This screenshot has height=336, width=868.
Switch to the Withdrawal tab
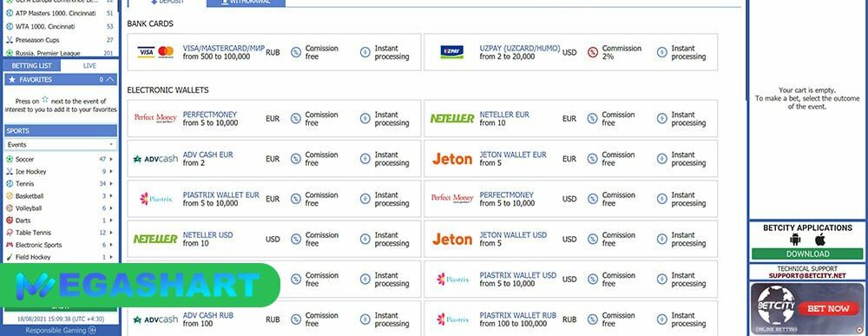click(x=246, y=3)
